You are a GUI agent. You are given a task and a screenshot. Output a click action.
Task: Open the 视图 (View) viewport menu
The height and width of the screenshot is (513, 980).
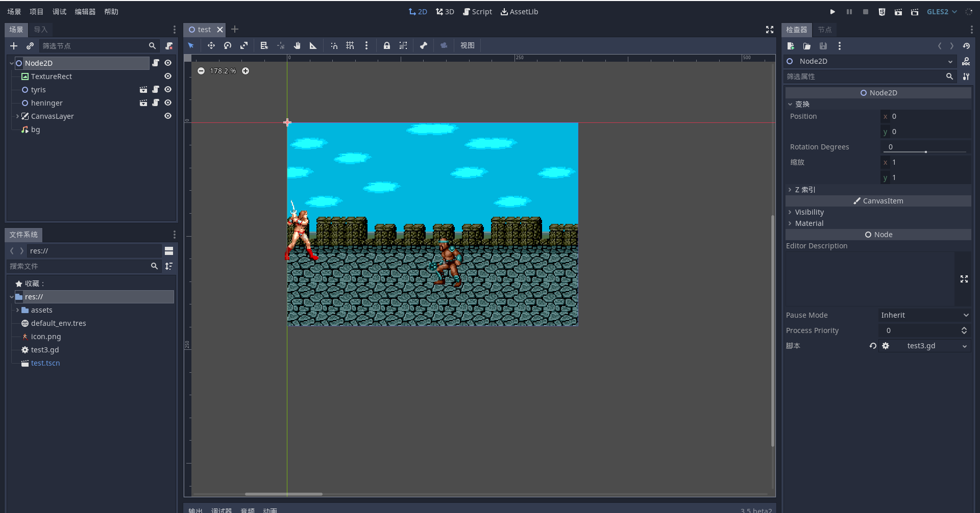468,45
